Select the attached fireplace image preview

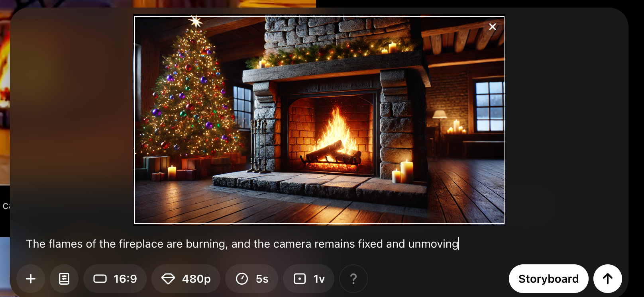click(x=319, y=120)
